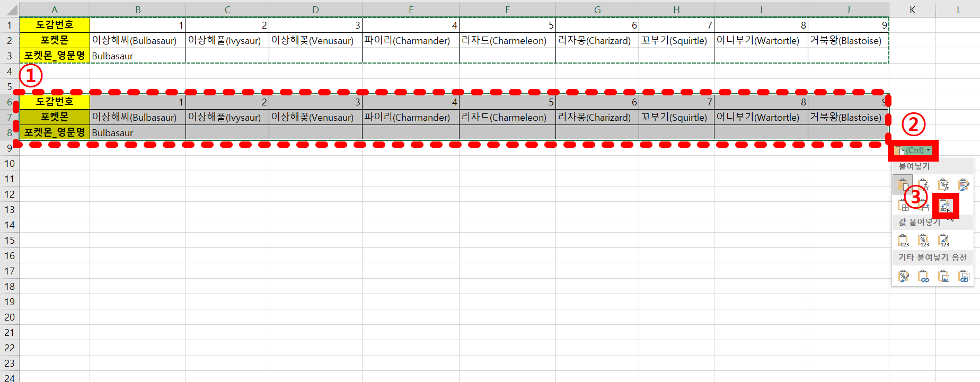Click cell A3 labeled 포켓몬_영문명

(55, 56)
